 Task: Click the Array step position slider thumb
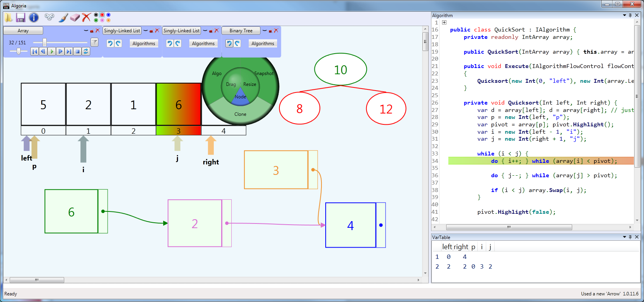coord(45,42)
